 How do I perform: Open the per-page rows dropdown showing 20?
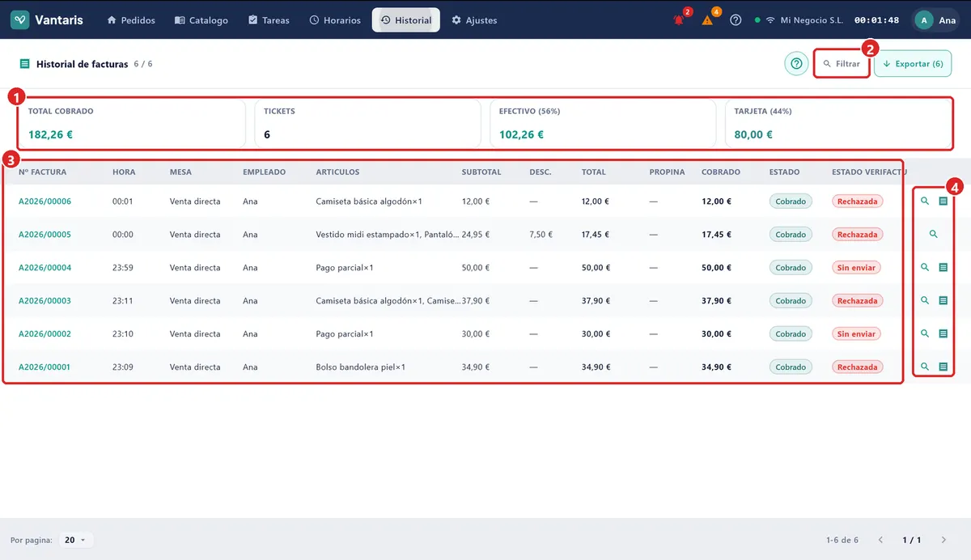75,540
